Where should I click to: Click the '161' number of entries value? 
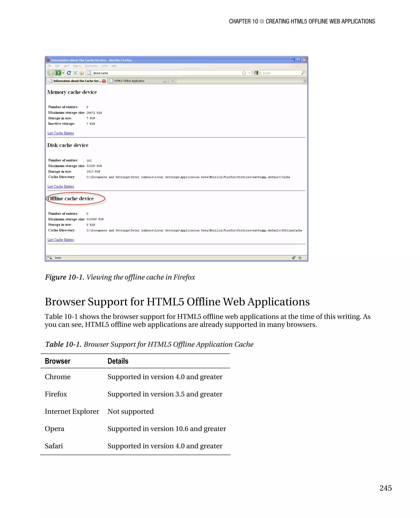89,160
